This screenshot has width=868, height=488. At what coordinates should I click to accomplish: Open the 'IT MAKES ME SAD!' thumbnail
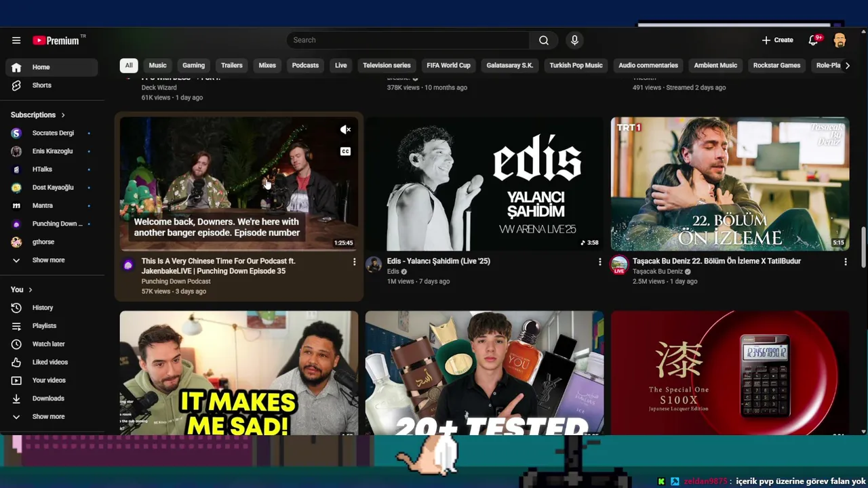coord(239,373)
